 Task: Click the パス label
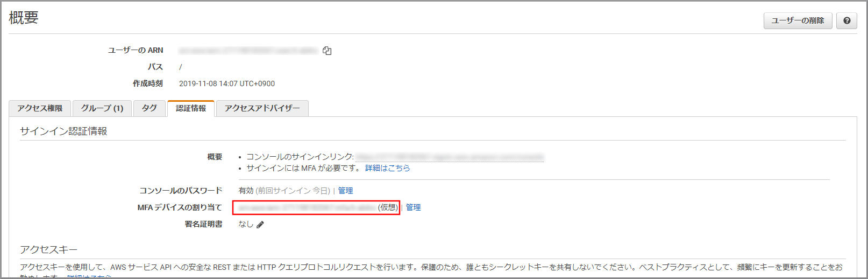155,67
